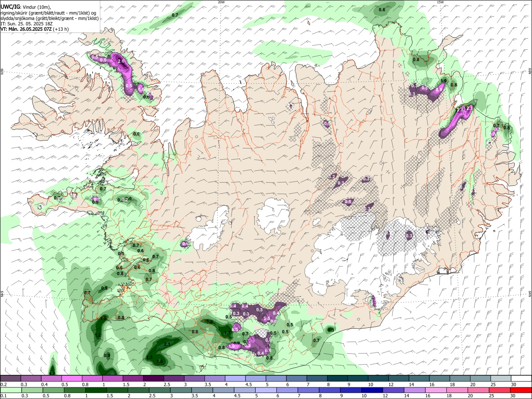
Task: Select the 7 blue swatch in the lower legend row
Action: [x=308, y=390]
